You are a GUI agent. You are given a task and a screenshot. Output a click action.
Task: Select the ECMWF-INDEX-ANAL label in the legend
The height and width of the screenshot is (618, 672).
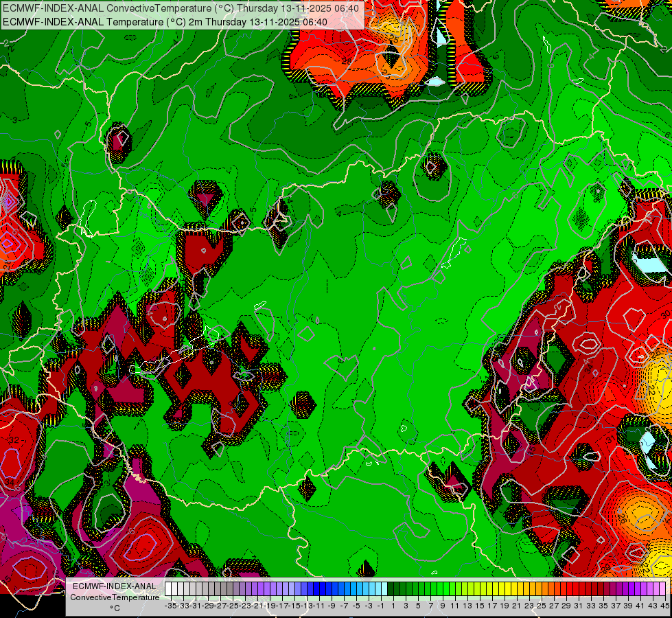tap(115, 586)
